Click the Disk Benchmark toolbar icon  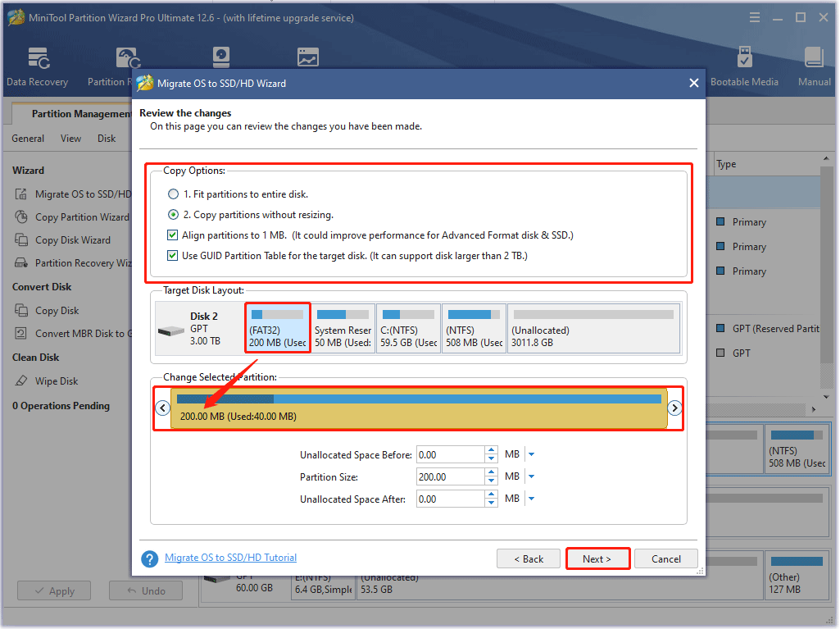tap(221, 57)
